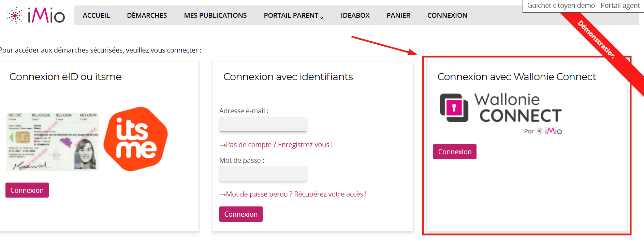Image resolution: width=644 pixels, height=245 pixels.
Task: Select CONNEXION in the top navigation
Action: pyautogui.click(x=447, y=15)
